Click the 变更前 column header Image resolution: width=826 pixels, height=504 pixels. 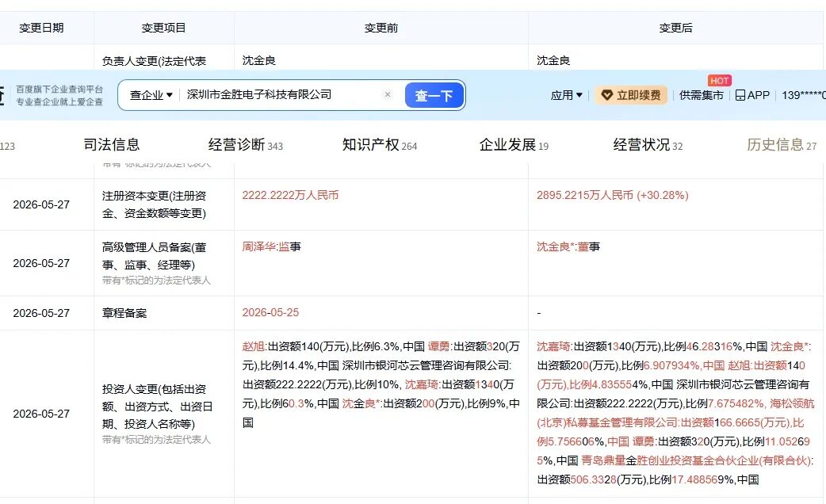[x=380, y=28]
